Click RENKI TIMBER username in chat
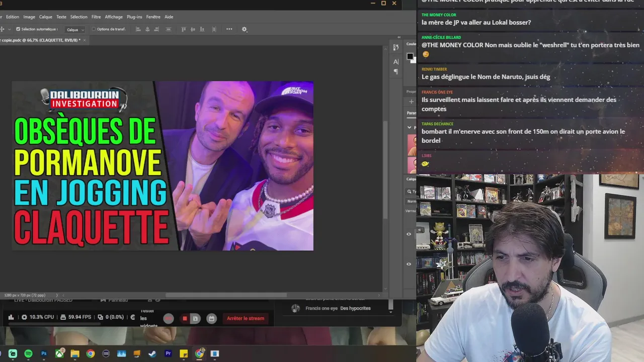This screenshot has width=644, height=362. [x=434, y=69]
